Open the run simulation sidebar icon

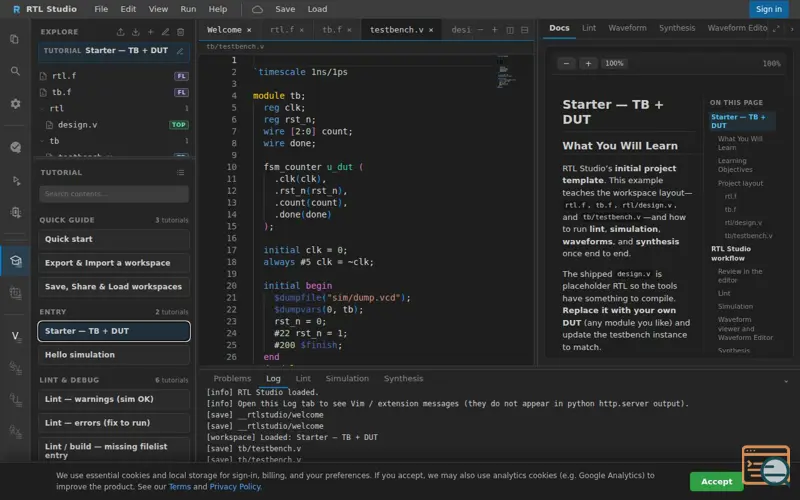15,181
